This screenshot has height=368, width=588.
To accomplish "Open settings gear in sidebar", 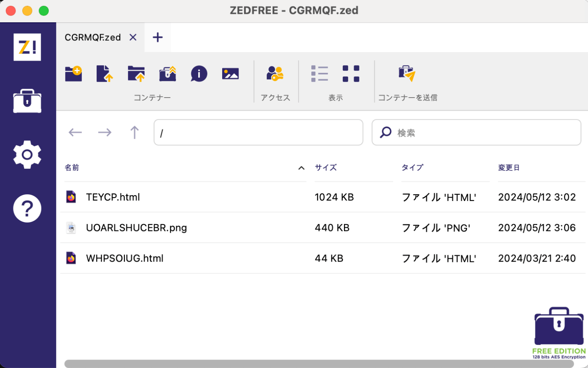I will 27,155.
